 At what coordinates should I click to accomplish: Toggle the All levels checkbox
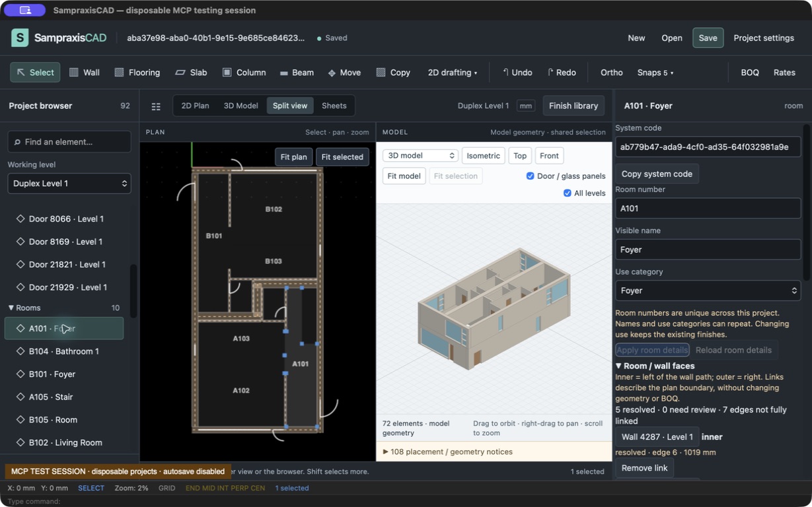coord(567,193)
